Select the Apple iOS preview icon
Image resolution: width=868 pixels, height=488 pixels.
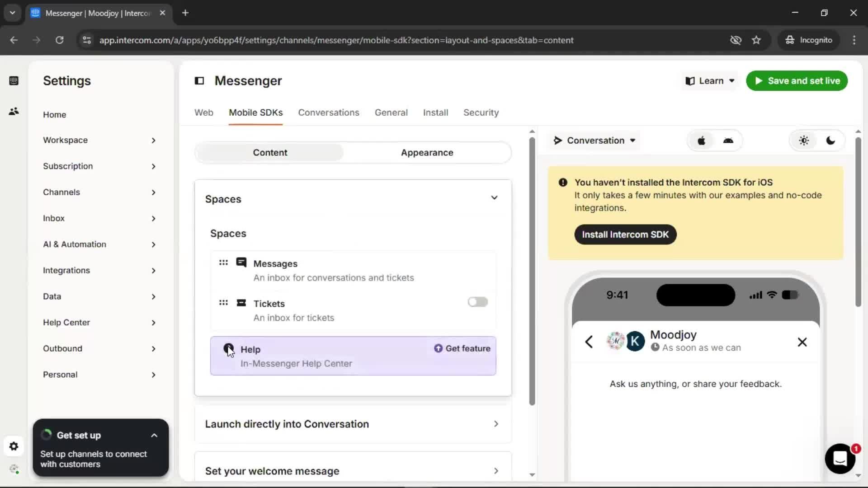(x=702, y=141)
